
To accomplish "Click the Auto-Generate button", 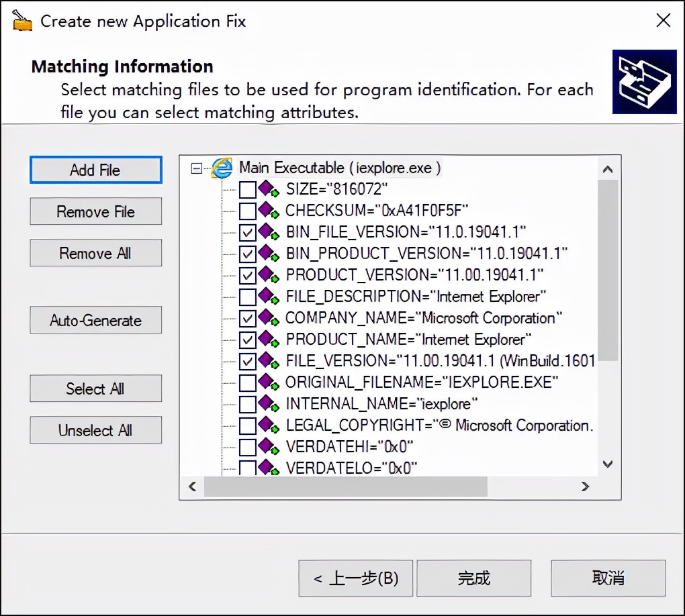I will [95, 320].
